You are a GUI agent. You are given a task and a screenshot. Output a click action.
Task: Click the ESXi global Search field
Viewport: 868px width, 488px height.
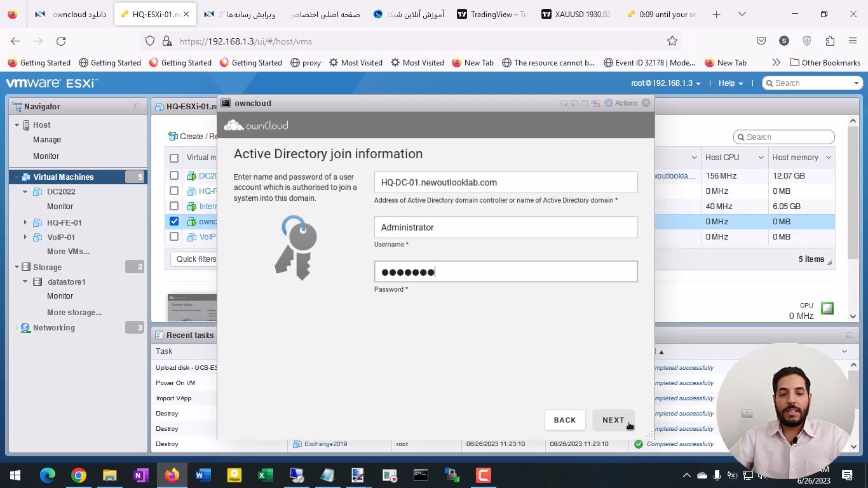coord(812,83)
